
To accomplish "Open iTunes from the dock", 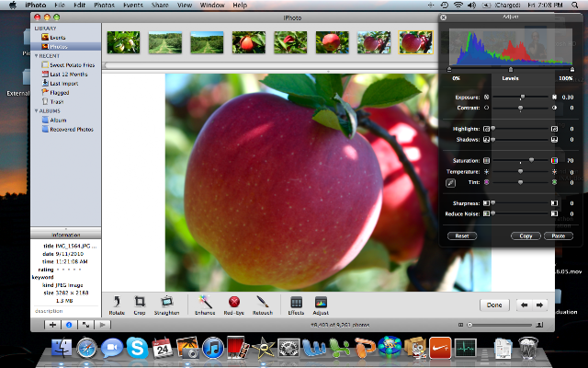I will coord(213,348).
